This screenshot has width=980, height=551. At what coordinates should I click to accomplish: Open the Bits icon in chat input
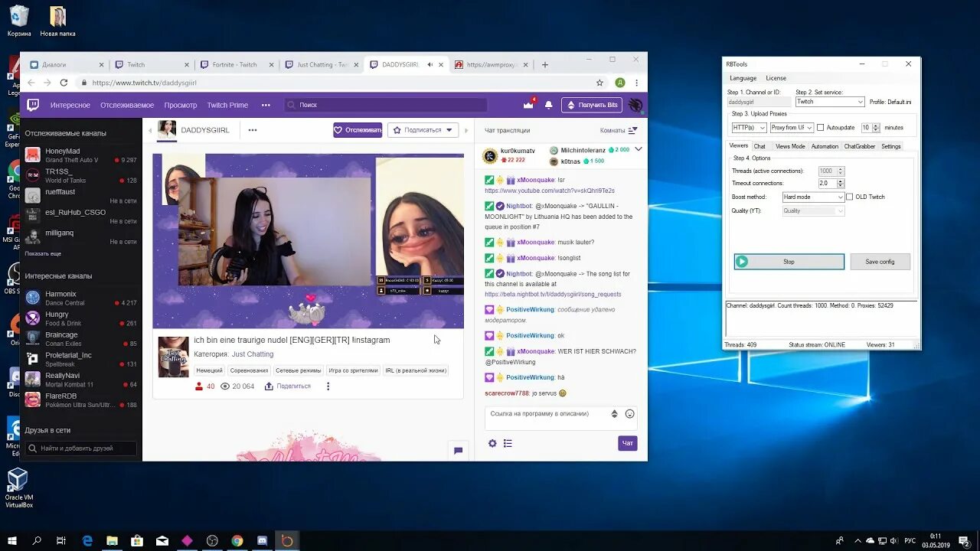pos(614,413)
